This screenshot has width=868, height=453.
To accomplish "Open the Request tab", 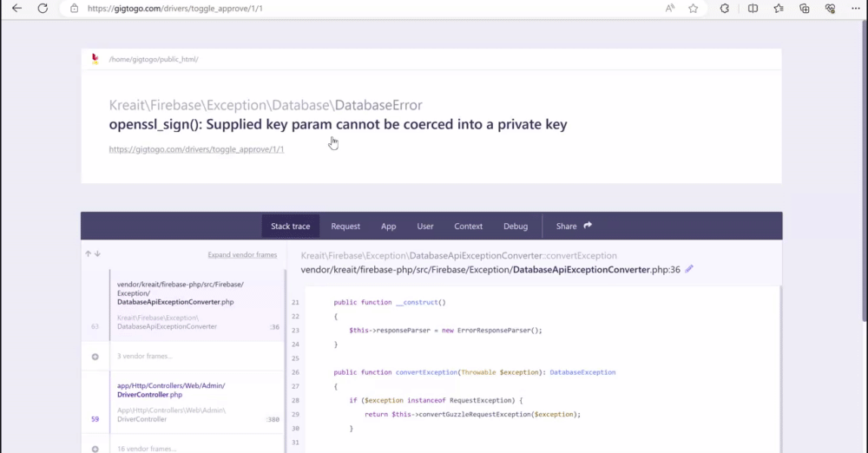I will 345,226.
